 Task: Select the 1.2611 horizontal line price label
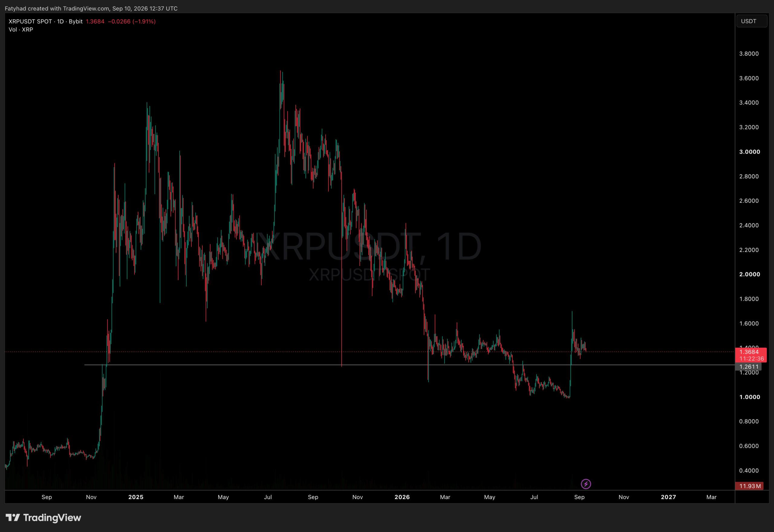coord(749,367)
